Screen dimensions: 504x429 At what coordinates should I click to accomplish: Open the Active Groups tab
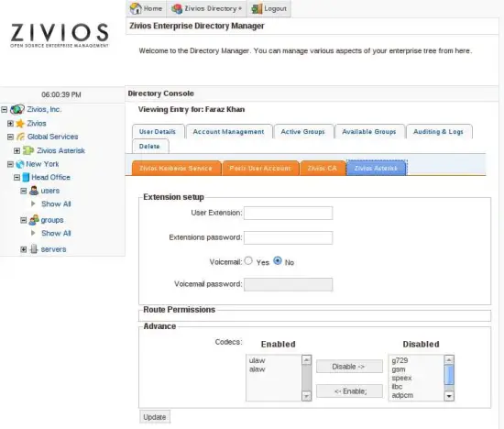pyautogui.click(x=302, y=131)
